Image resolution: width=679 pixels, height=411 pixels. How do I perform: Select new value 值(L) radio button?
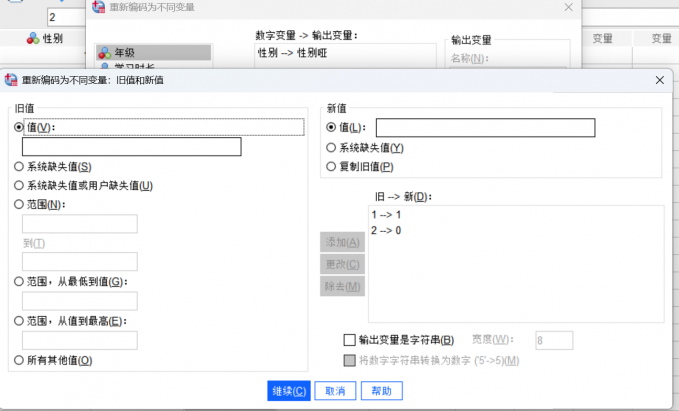click(331, 127)
